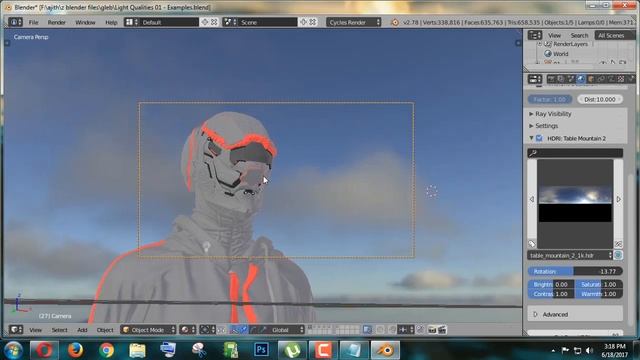Add a new scene

(303, 22)
